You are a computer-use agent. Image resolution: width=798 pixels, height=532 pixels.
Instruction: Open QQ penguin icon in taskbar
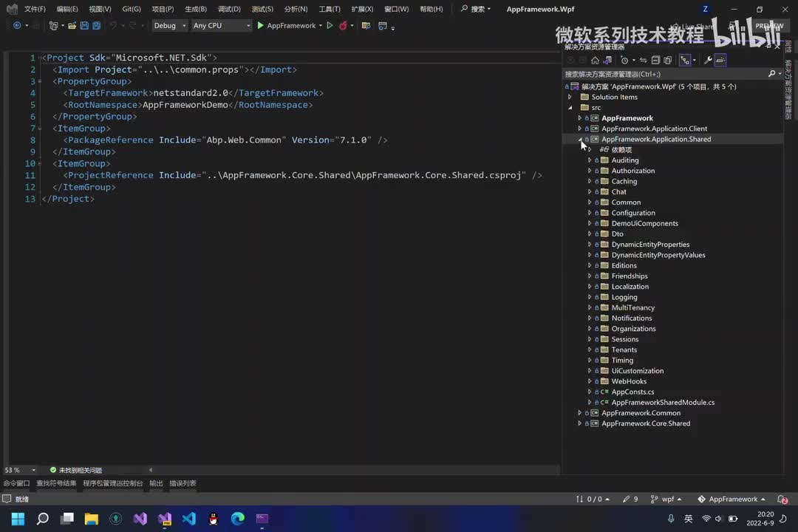tap(214, 519)
